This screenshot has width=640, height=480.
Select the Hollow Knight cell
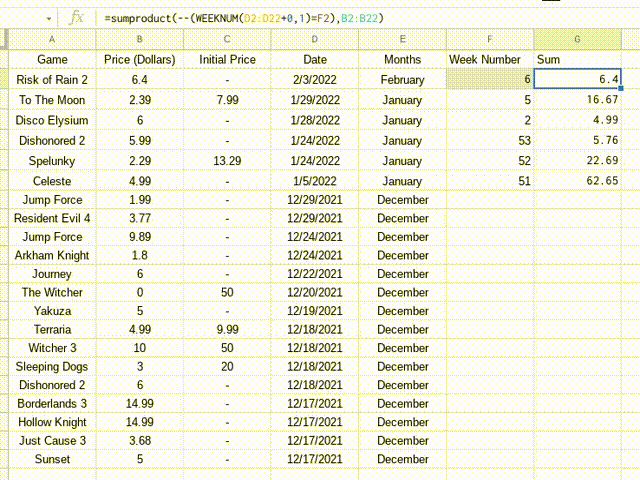(x=52, y=422)
